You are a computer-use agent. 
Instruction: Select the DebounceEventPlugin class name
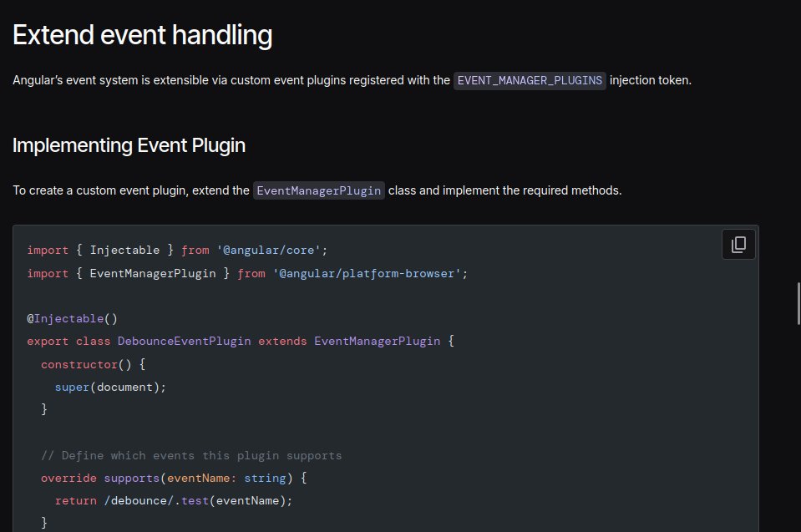coord(184,341)
